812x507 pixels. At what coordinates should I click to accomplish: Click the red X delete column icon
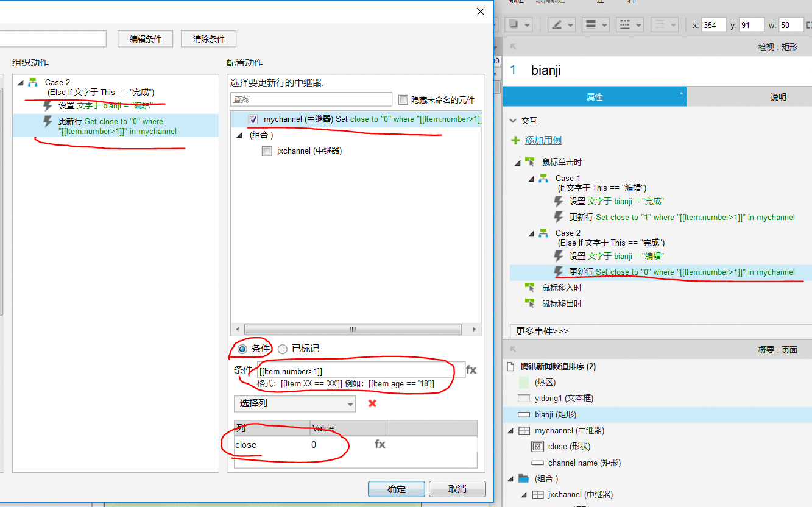click(x=372, y=403)
